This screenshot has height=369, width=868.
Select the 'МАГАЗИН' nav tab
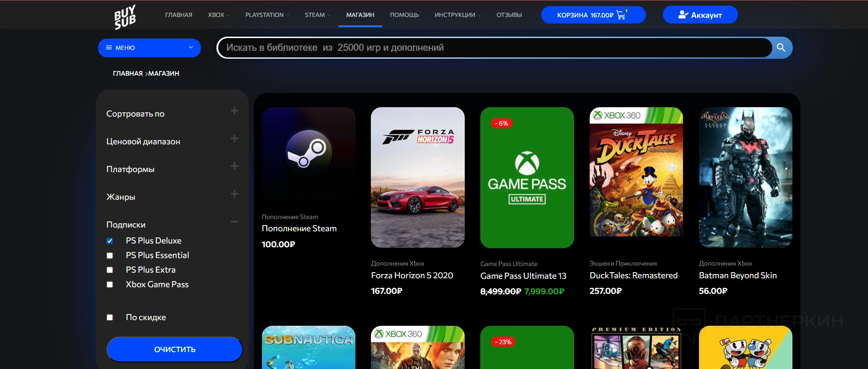[x=360, y=15]
